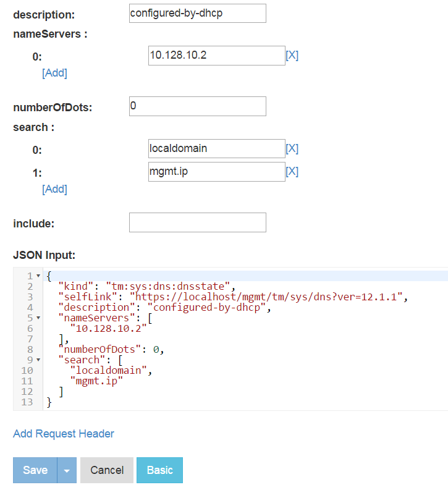Click the Cancel button

[x=107, y=470]
